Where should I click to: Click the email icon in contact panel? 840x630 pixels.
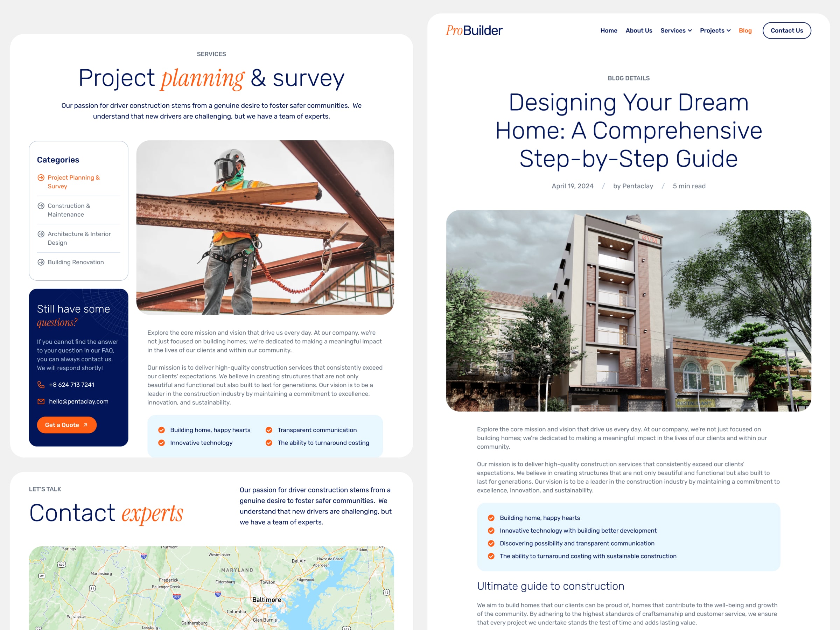(41, 400)
